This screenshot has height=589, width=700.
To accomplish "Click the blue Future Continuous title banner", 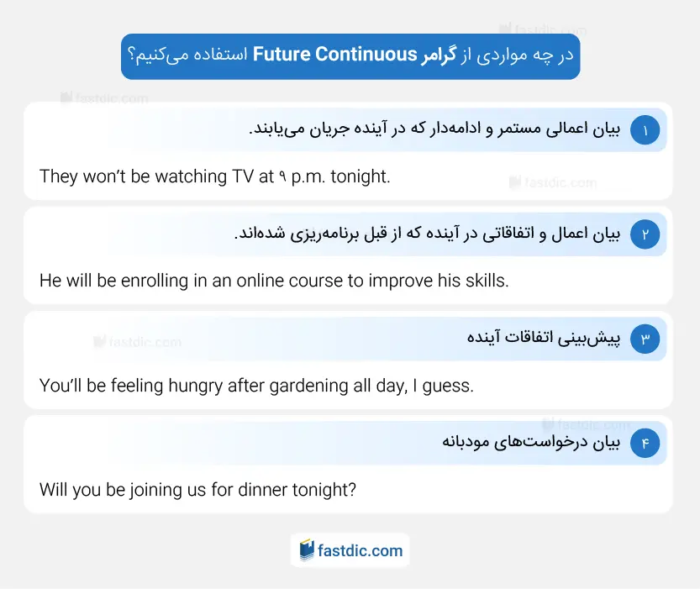I will pos(350,56).
